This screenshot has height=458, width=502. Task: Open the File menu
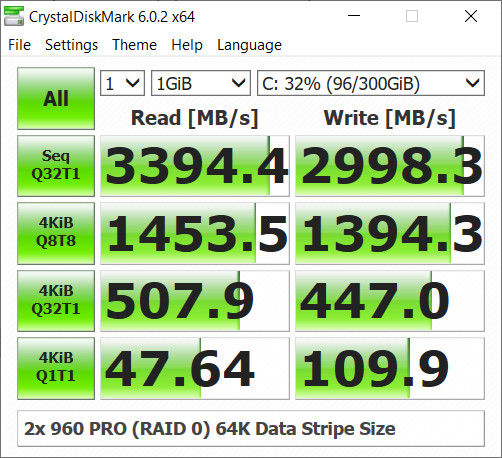click(20, 45)
